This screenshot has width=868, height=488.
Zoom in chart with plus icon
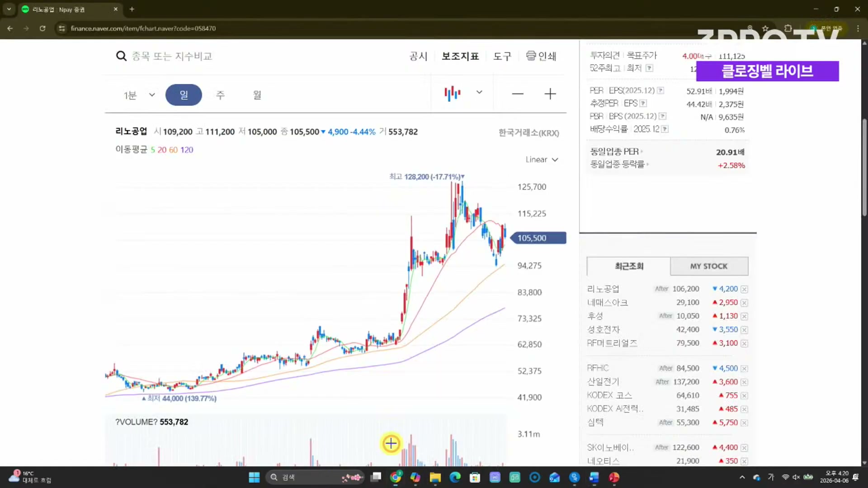point(550,94)
